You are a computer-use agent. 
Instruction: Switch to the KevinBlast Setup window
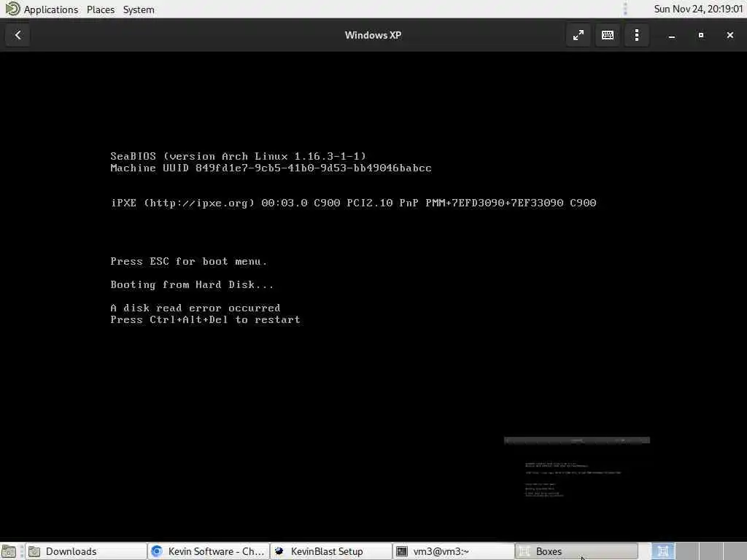(331, 551)
